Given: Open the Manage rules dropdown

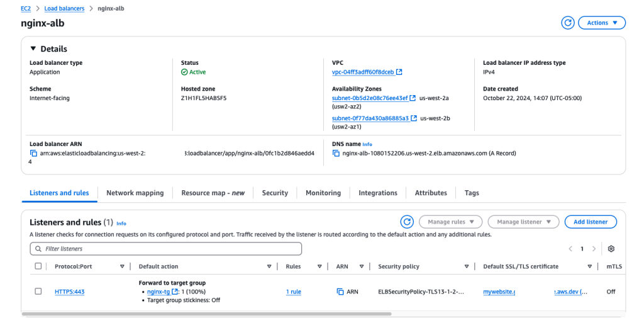Looking at the screenshot, I should (450, 222).
